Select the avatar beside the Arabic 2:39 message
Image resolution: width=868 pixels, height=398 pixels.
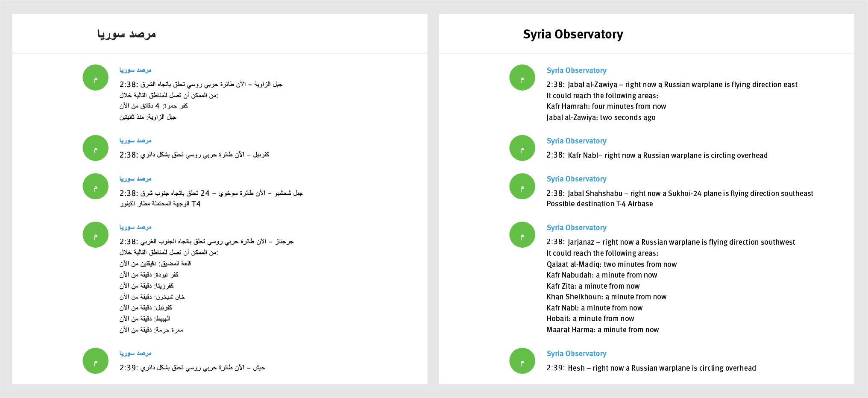coord(95,361)
